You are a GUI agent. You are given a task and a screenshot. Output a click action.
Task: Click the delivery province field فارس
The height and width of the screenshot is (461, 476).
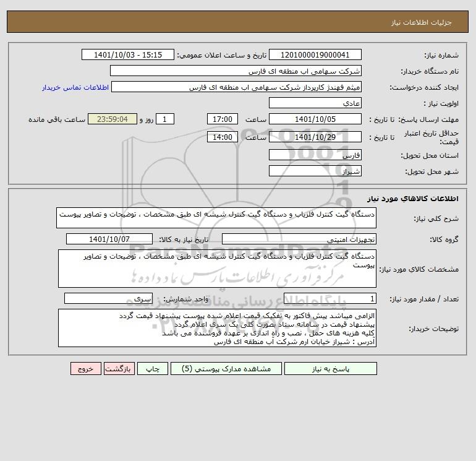point(315,155)
